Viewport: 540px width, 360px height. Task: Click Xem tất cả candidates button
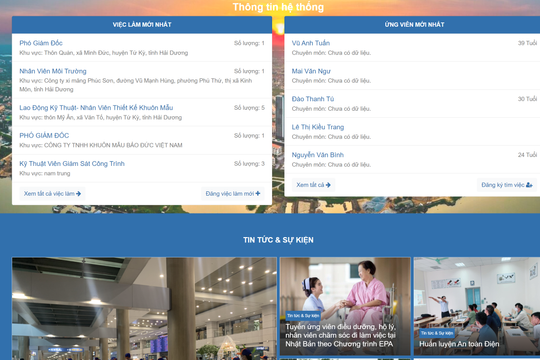313,185
